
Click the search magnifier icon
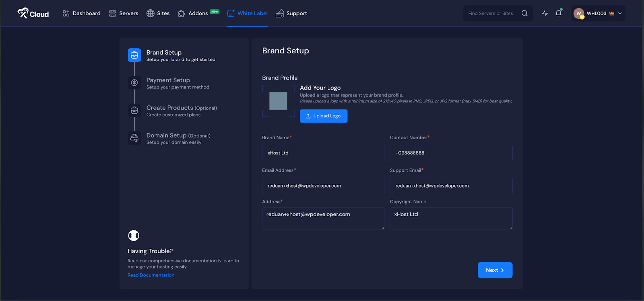[x=524, y=13]
